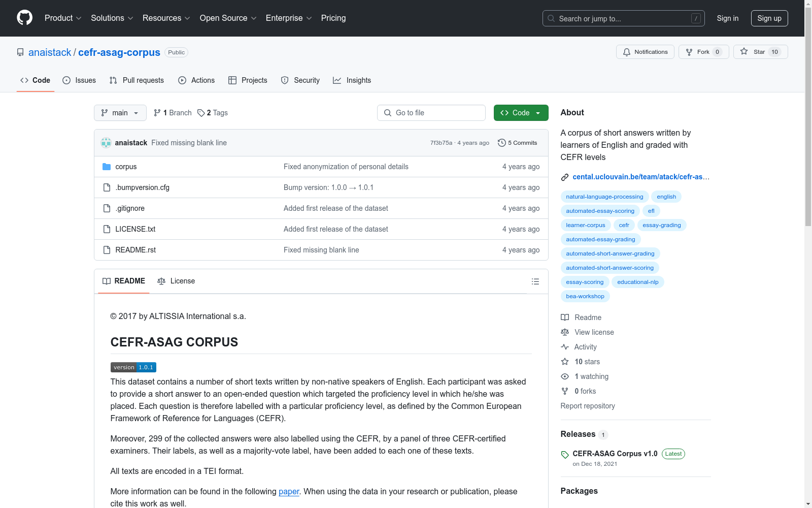812x508 pixels.
Task: Open the cental.uclouvain.be website link
Action: point(641,177)
